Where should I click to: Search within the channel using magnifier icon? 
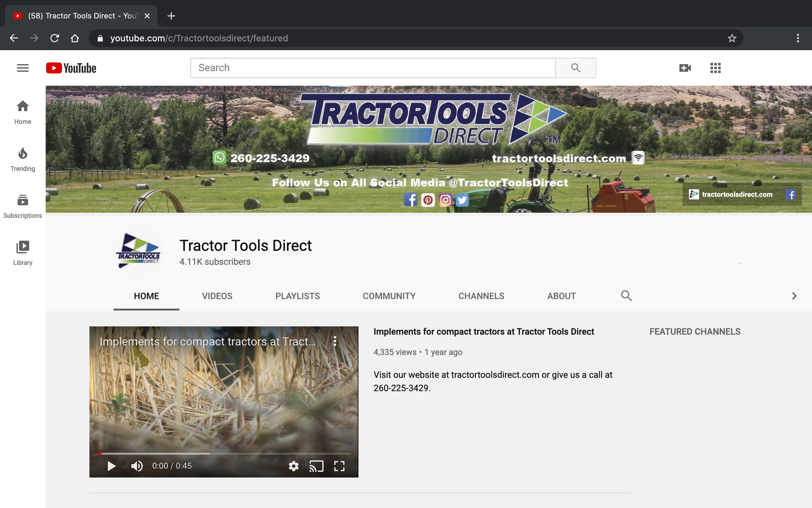pyautogui.click(x=626, y=296)
